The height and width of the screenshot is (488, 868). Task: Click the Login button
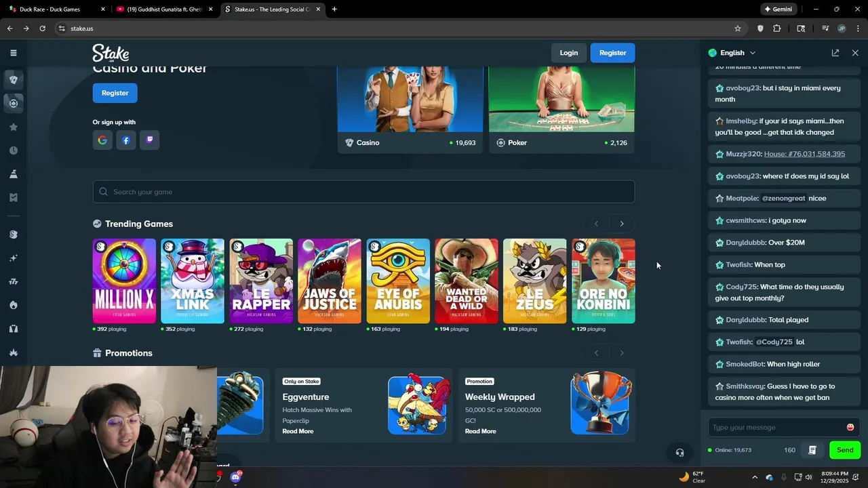click(569, 53)
